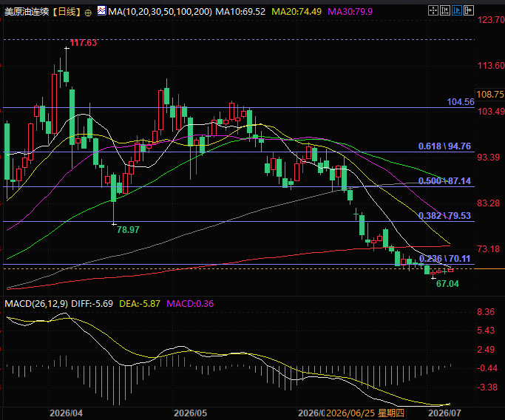Click the MA10:69.52 value label

[240, 12]
